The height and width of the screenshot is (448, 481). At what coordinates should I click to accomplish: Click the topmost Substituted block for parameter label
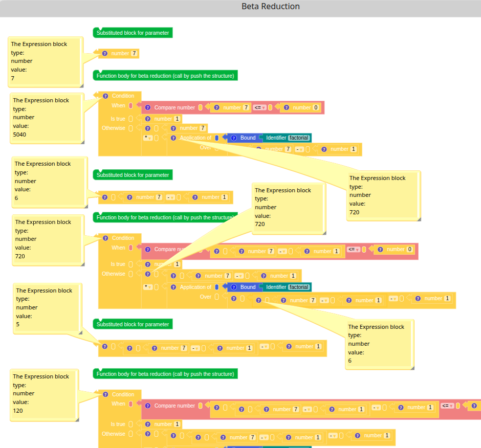(x=133, y=33)
